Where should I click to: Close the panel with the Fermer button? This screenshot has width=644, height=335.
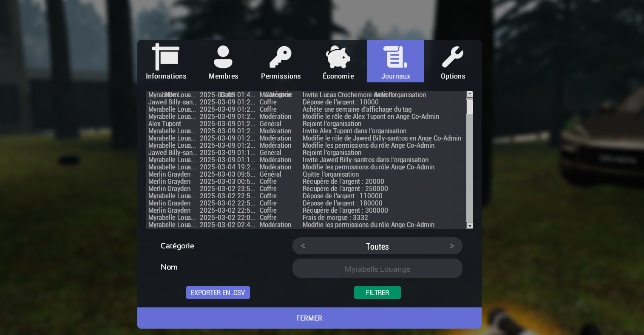tap(309, 318)
